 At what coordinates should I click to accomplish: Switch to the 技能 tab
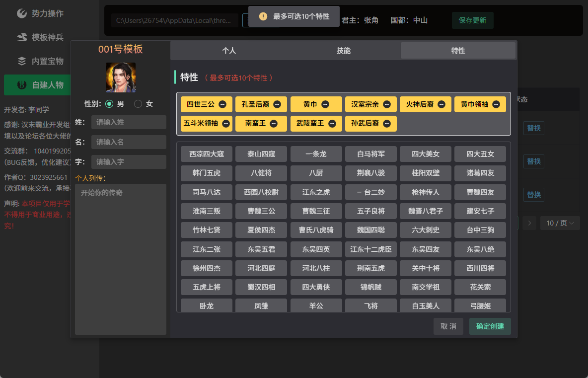tap(344, 51)
